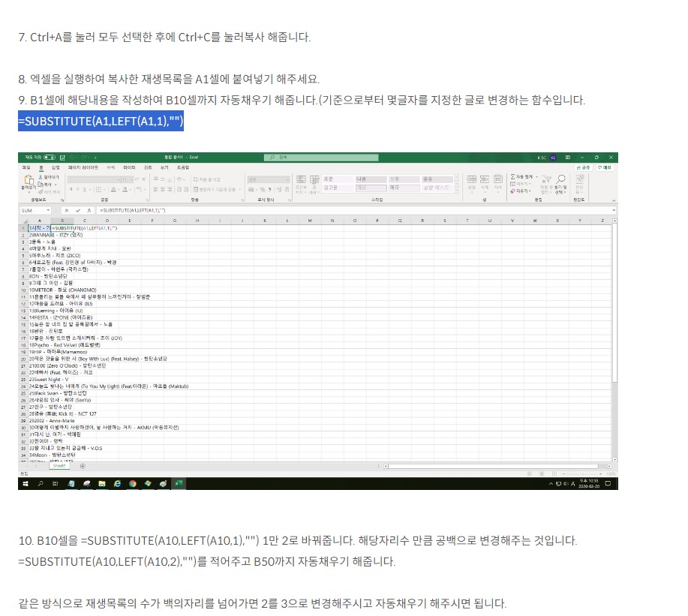The width and height of the screenshot is (688, 616).
Task: Open the 데이터 (Data) ribbon tab
Action: pyautogui.click(x=129, y=167)
